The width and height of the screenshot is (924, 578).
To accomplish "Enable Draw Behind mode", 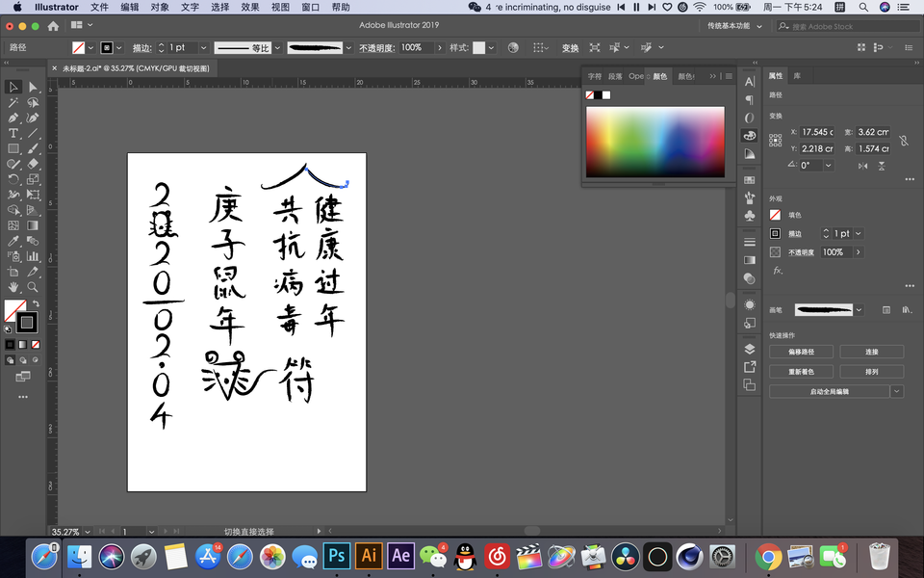I will 23,359.
